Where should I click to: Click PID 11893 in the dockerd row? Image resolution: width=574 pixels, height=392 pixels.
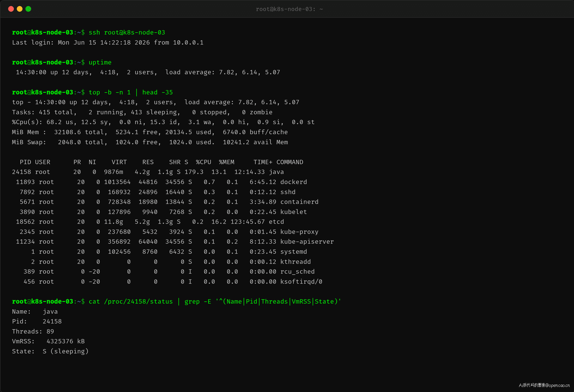pos(25,182)
